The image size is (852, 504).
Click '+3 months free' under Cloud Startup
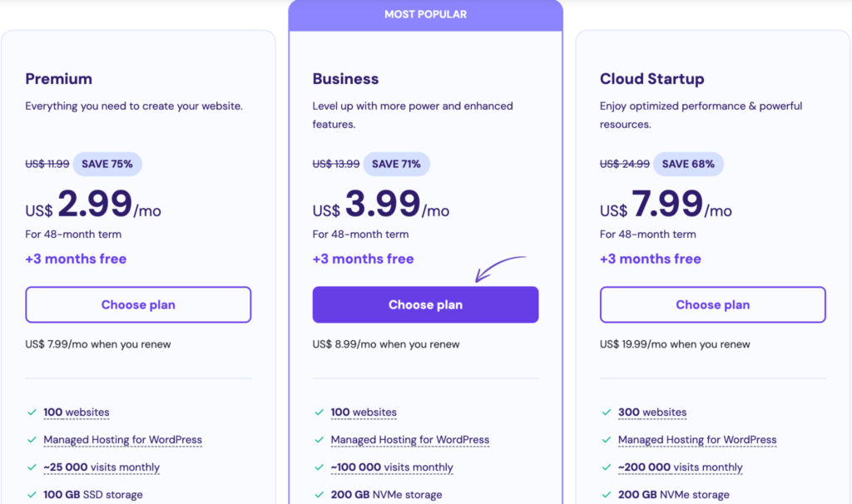click(x=651, y=259)
